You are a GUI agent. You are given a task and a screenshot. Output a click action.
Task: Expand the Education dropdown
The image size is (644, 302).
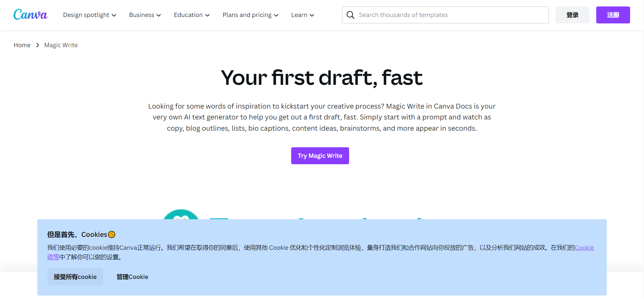point(192,15)
